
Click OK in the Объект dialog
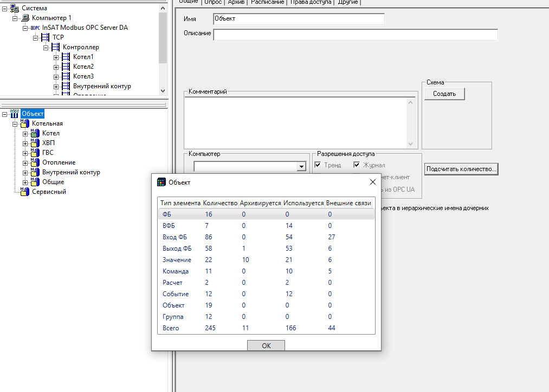click(x=266, y=345)
